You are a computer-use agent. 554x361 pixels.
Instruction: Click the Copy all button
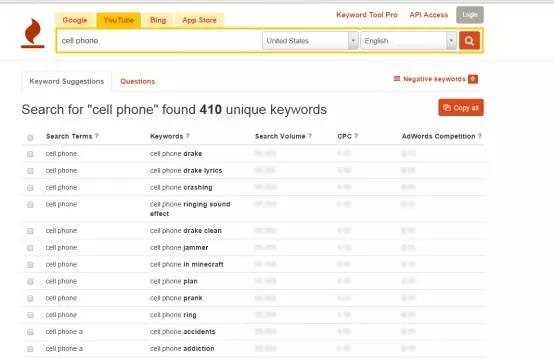[x=461, y=108]
